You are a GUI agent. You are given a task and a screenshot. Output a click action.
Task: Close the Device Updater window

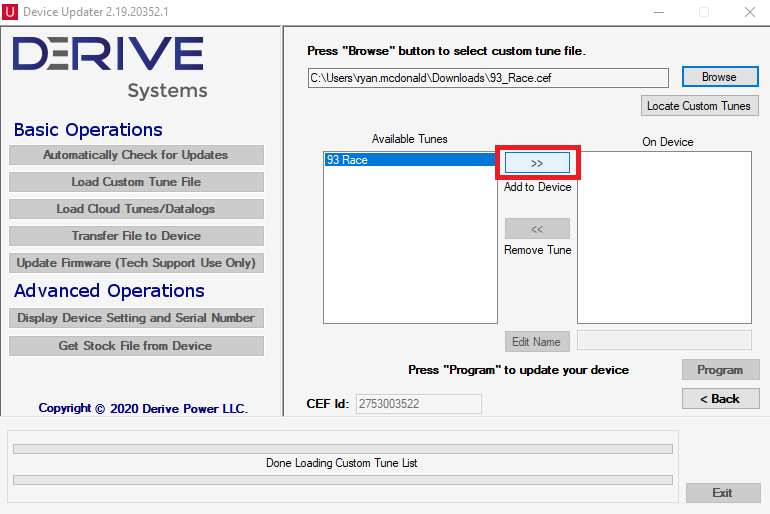[x=749, y=12]
